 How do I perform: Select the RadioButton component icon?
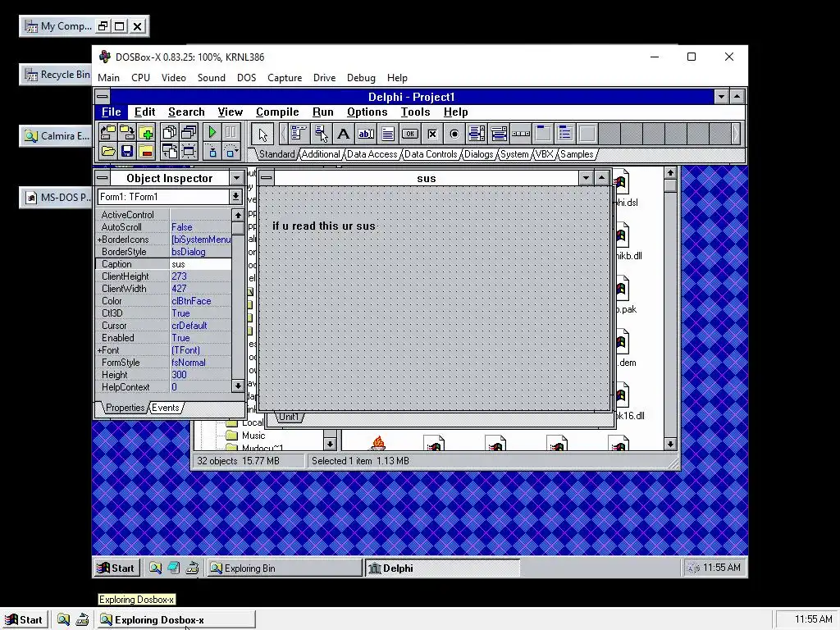[454, 134]
